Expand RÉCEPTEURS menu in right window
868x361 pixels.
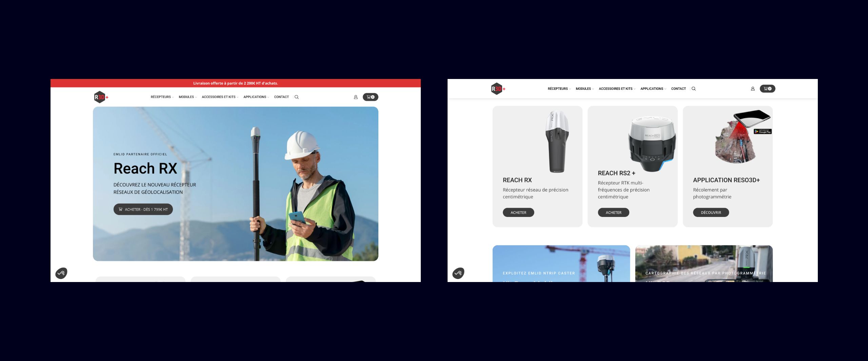tap(559, 89)
